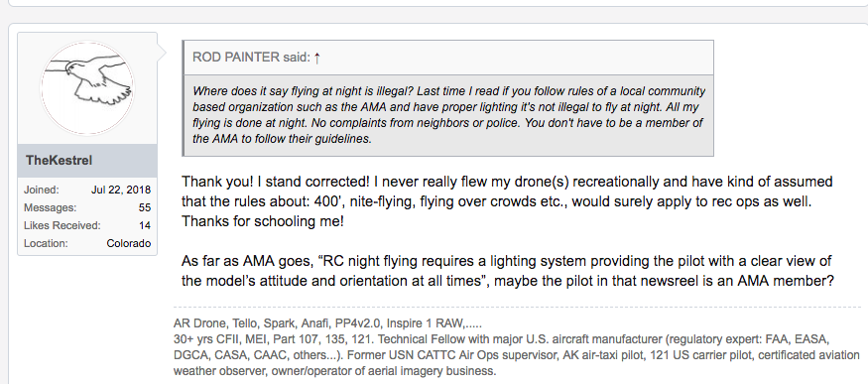Click the Likes Received count 14
Screen dimensions: 868x384
145,225
